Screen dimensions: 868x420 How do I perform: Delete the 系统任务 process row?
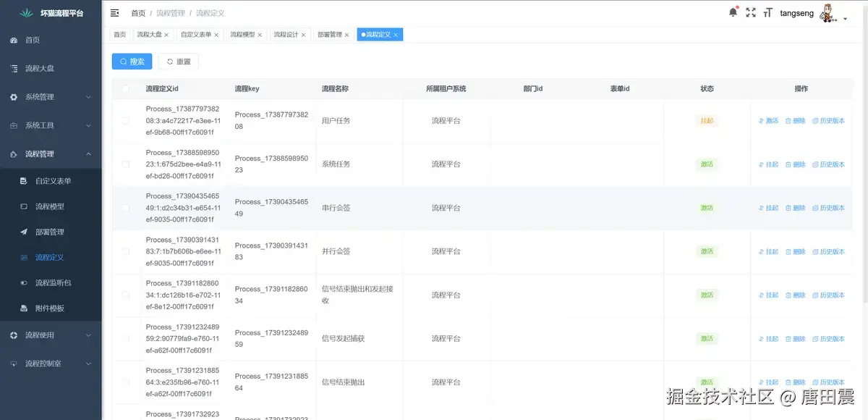click(x=795, y=164)
